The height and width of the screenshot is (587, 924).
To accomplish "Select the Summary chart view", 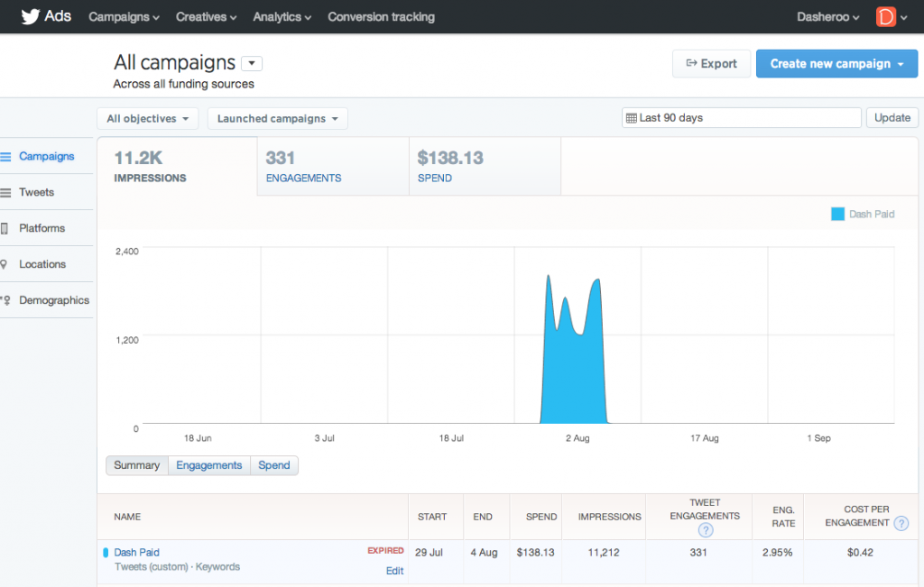I will tap(137, 465).
